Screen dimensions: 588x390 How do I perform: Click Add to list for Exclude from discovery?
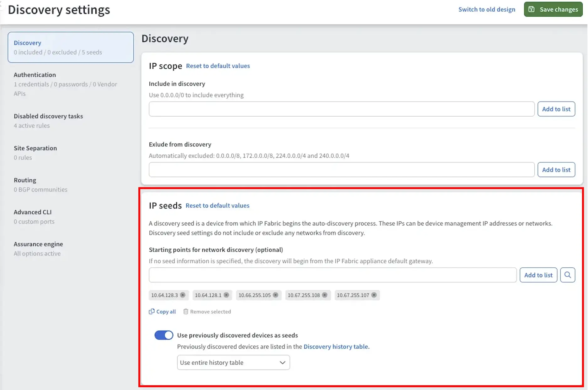556,170
